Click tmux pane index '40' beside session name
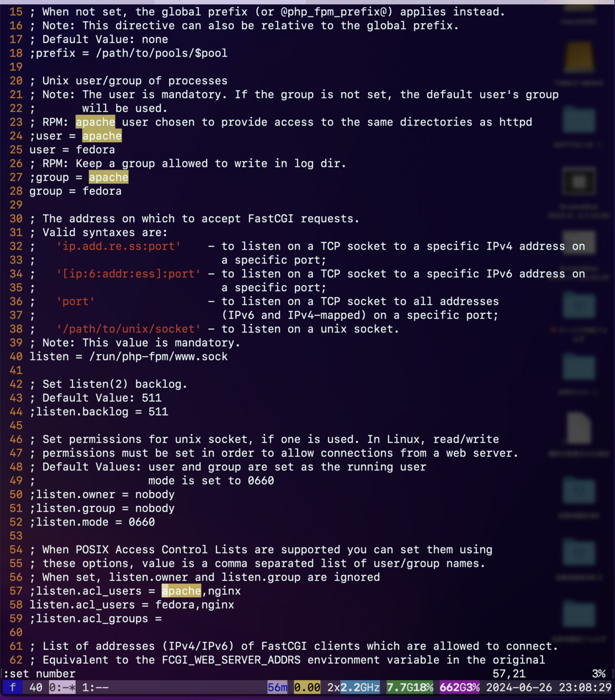615x700 pixels. (36, 688)
